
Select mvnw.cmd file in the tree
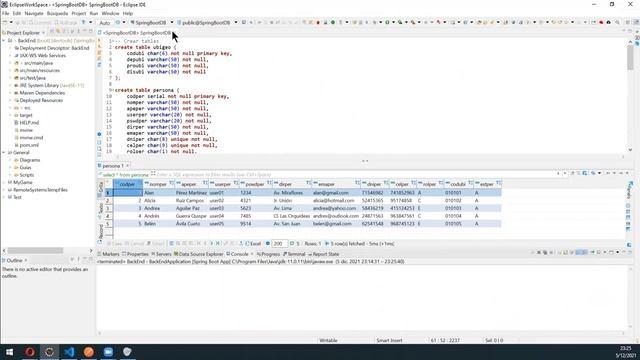click(31, 138)
